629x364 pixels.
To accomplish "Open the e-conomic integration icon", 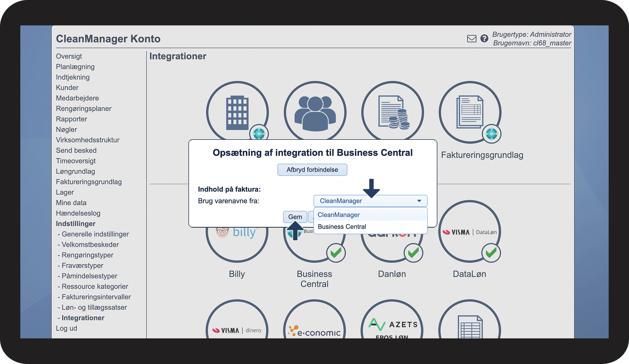I will click(314, 327).
